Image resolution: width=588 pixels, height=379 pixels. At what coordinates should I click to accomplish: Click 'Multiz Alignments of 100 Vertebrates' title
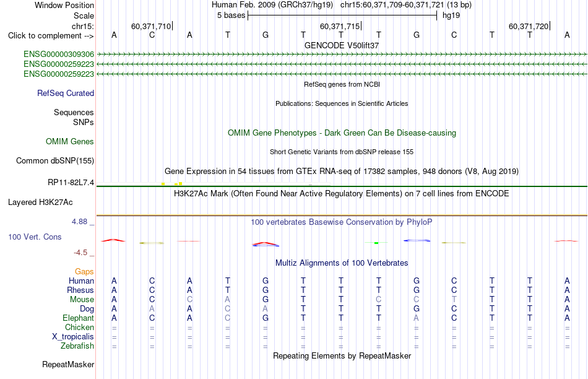(x=342, y=263)
